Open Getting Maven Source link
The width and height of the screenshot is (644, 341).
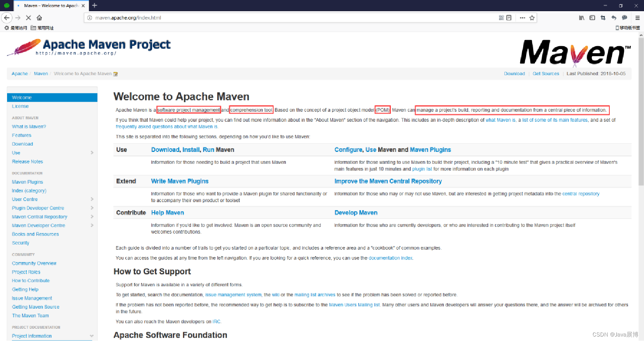36,307
